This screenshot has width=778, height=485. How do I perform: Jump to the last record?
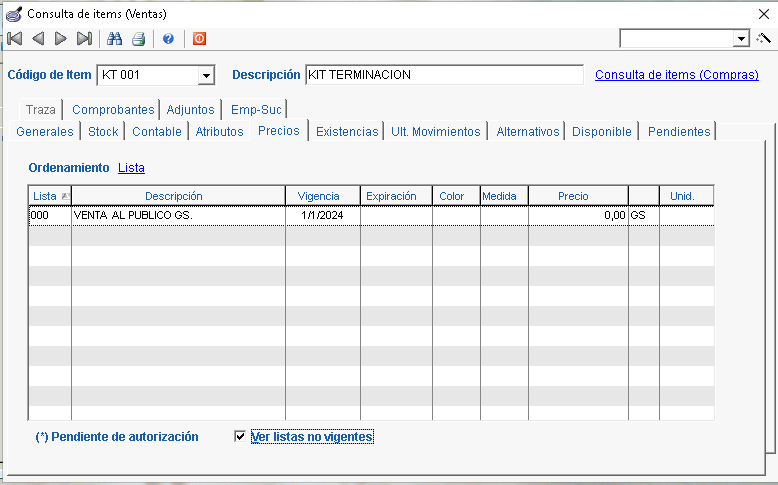[84, 39]
